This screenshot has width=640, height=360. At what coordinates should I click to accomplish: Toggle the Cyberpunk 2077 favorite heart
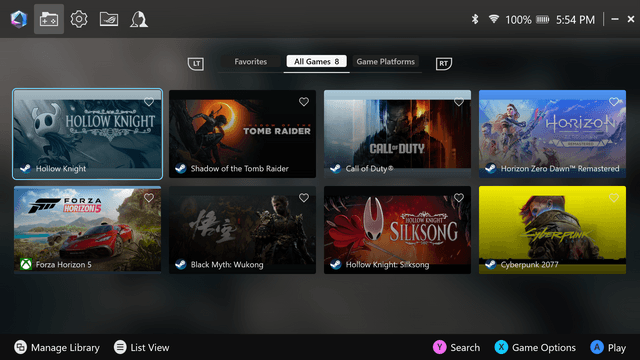(x=614, y=198)
